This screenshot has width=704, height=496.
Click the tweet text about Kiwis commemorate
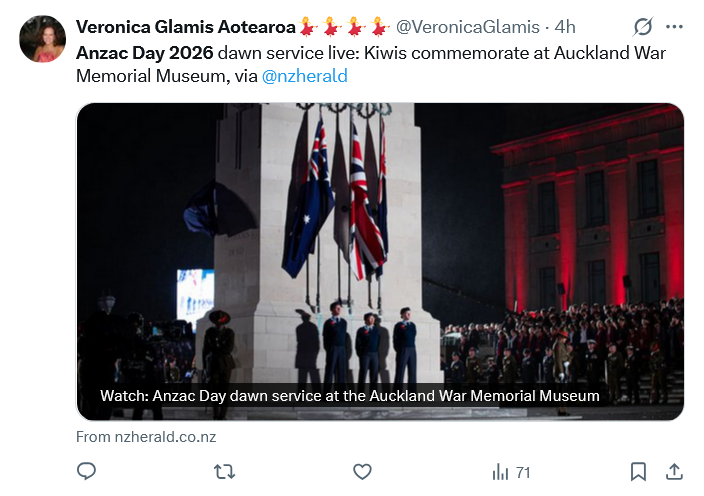point(371,64)
